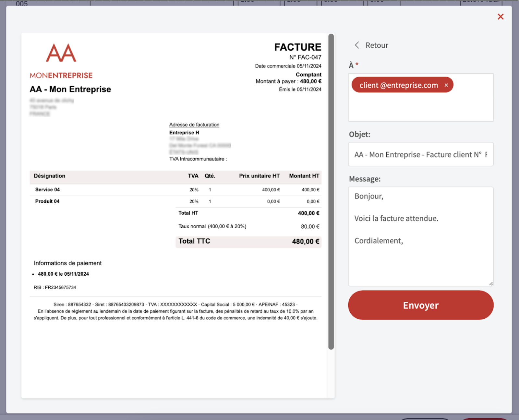Click the Entreprise H billing name
Screen dimensions: 519x420
[x=184, y=133]
